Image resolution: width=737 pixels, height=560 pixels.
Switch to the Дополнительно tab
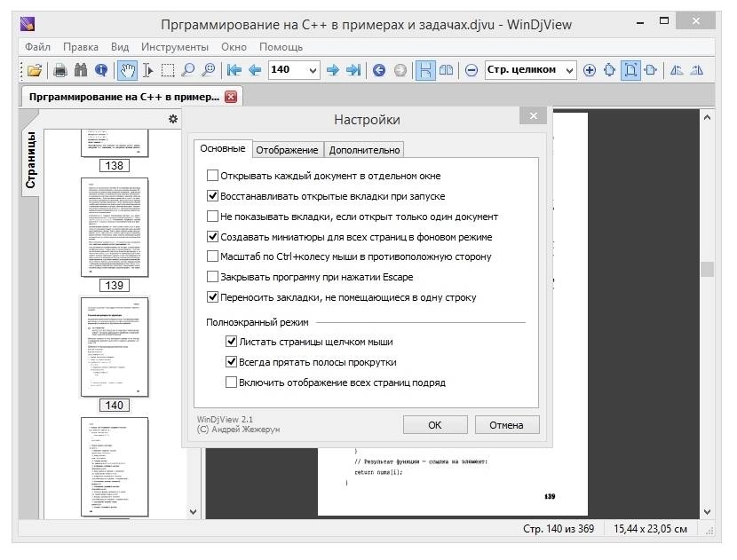point(364,150)
